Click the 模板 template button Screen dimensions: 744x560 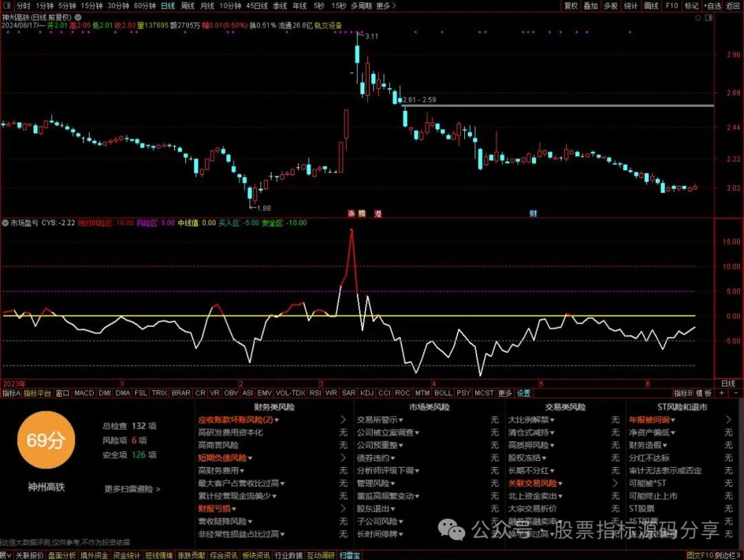click(703, 393)
